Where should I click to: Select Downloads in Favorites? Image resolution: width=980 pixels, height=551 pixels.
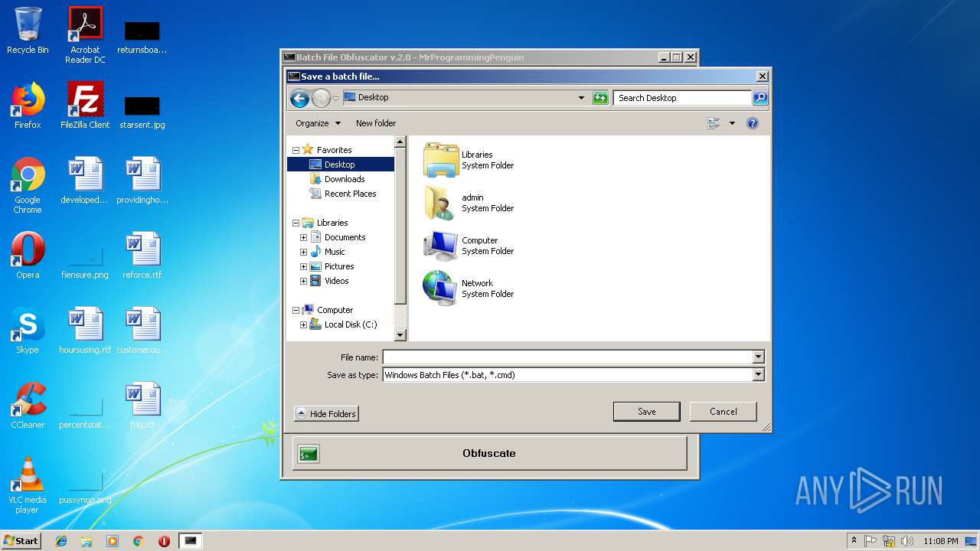tap(345, 179)
